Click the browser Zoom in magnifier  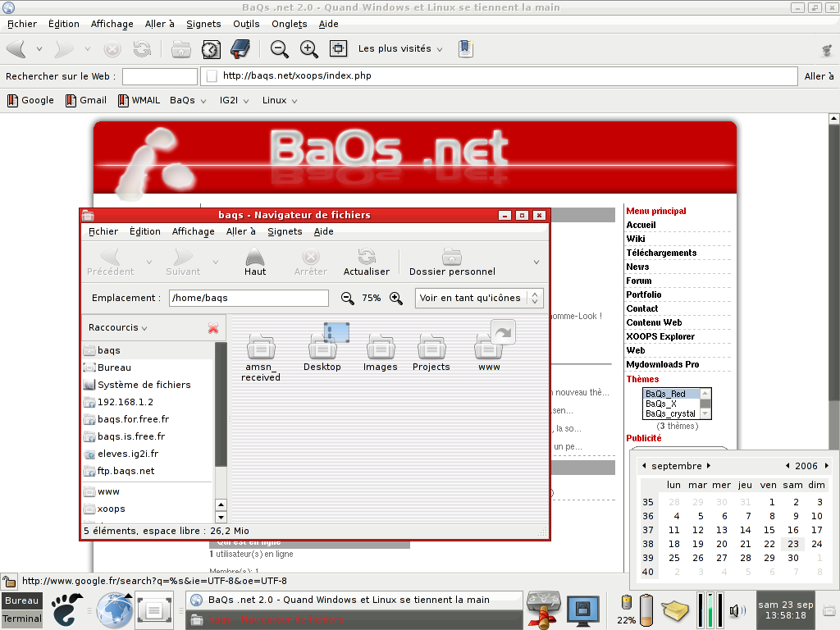[308, 48]
